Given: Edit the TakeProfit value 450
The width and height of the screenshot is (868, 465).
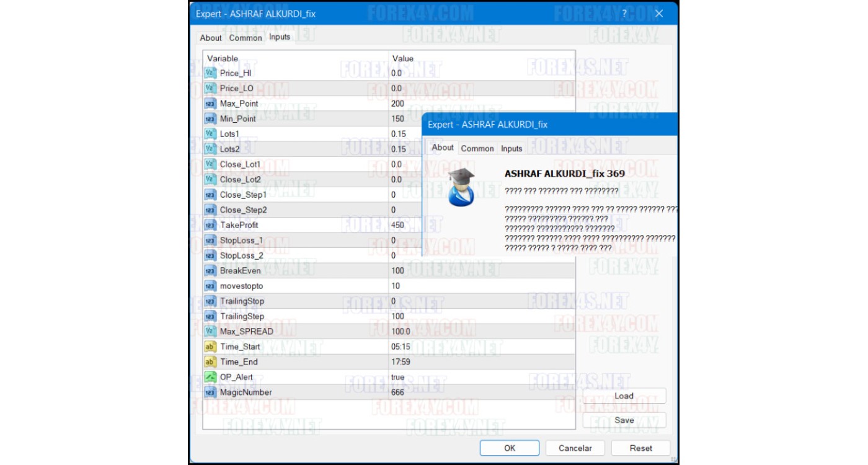Looking at the screenshot, I should tap(398, 225).
